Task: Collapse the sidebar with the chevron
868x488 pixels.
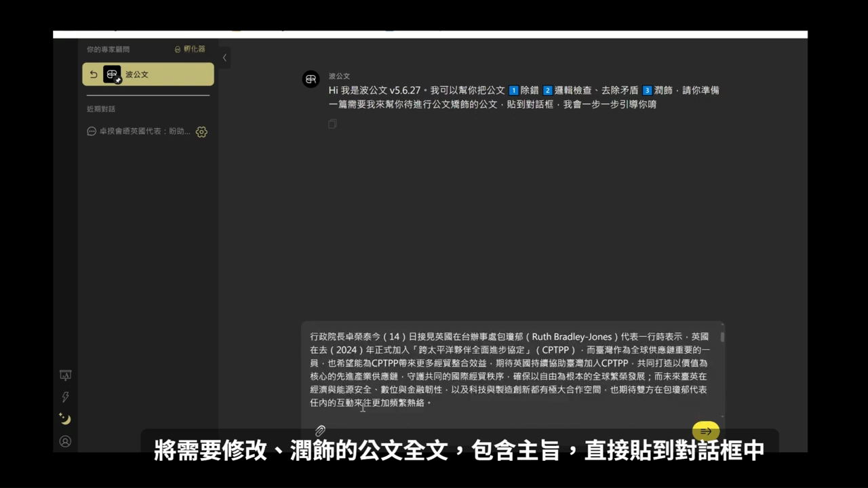Action: click(224, 58)
